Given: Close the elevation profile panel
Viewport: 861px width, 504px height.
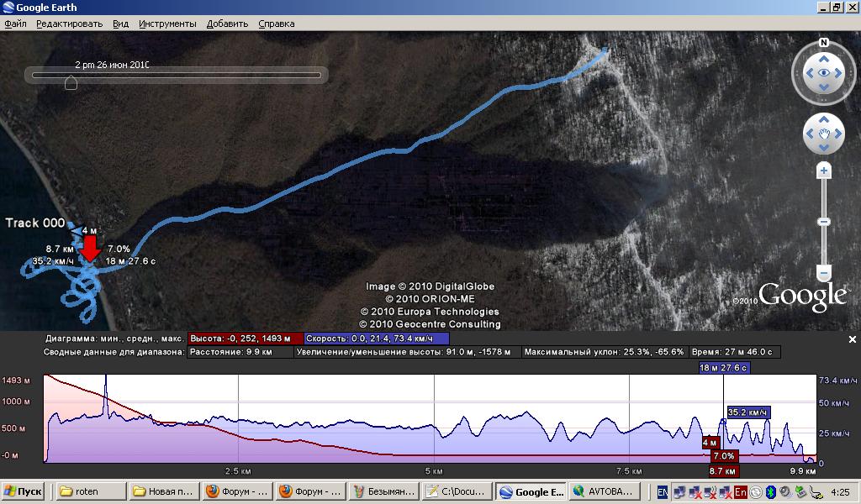Looking at the screenshot, I should click(853, 339).
